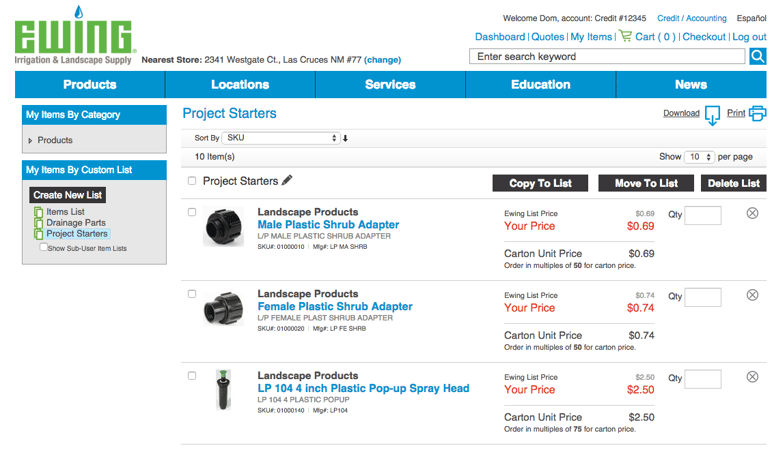This screenshot has width=772, height=450.
Task: Open the Dashboard link
Action: pos(500,37)
